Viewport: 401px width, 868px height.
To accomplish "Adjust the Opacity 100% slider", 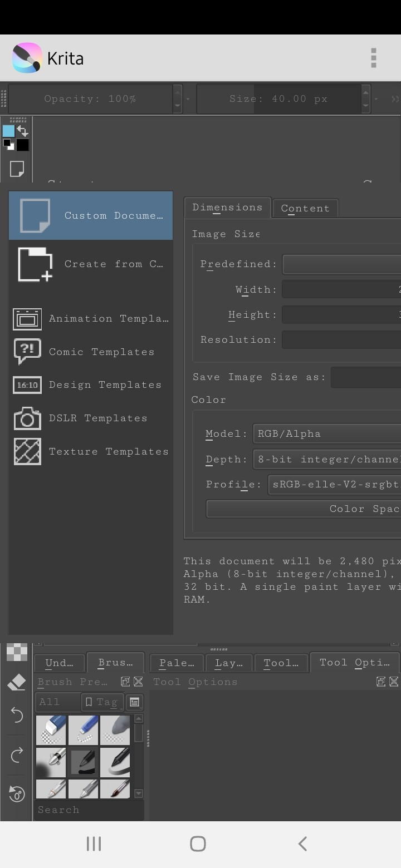I will point(90,99).
